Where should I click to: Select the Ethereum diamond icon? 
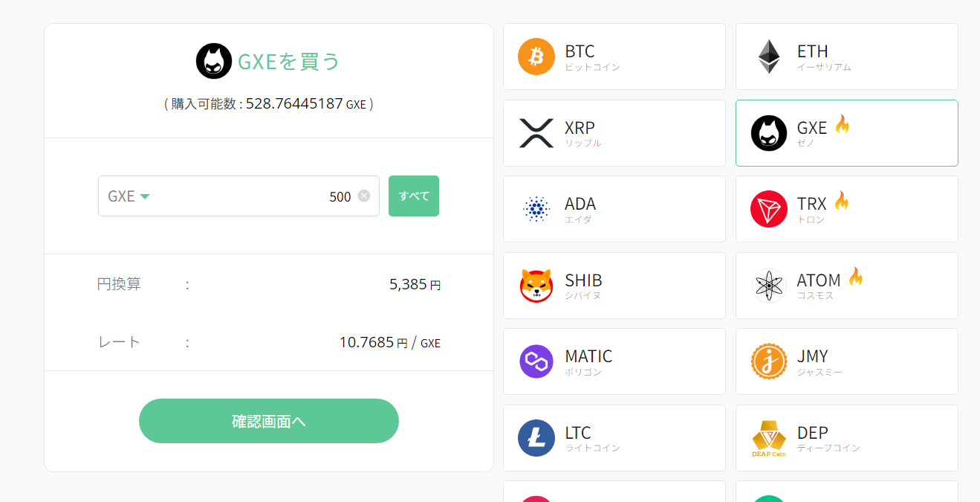(769, 57)
